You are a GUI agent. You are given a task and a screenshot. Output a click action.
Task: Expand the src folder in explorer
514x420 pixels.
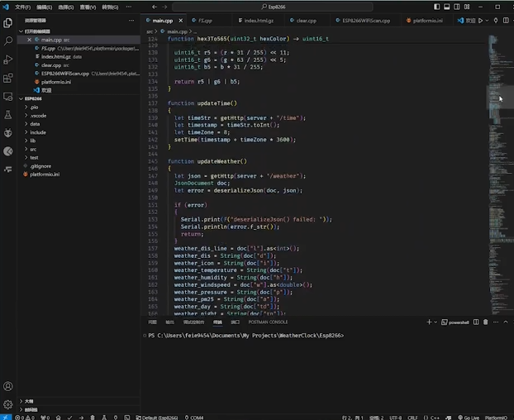tap(33, 149)
